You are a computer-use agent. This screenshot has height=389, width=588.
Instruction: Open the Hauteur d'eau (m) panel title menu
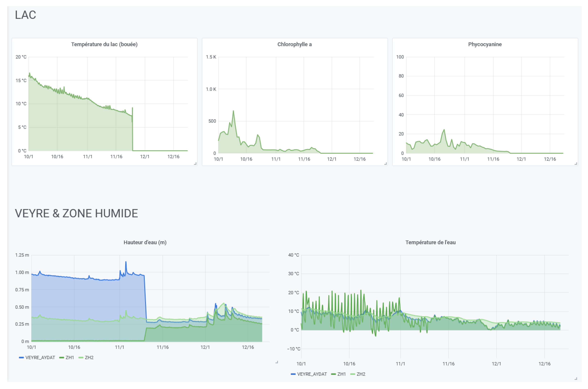pyautogui.click(x=145, y=242)
